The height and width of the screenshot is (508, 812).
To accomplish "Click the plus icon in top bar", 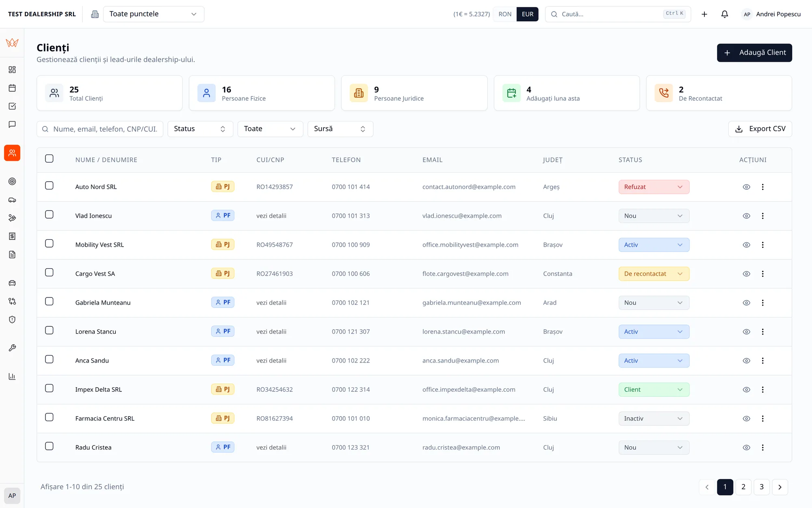I will (704, 14).
